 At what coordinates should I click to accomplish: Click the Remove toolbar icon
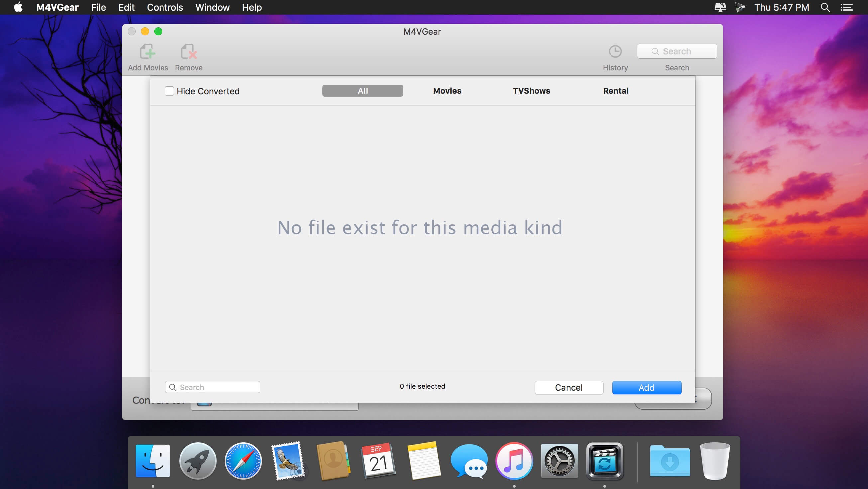[x=189, y=51]
